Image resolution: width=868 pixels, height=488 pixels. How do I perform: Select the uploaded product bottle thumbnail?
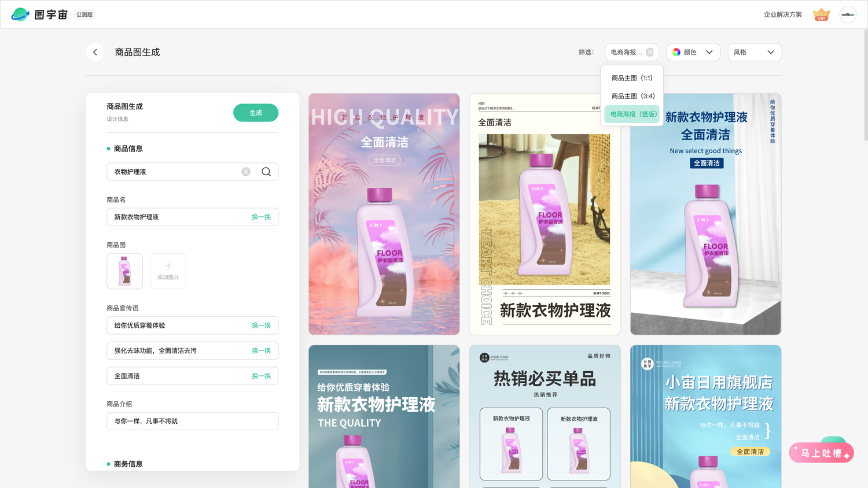(x=124, y=271)
